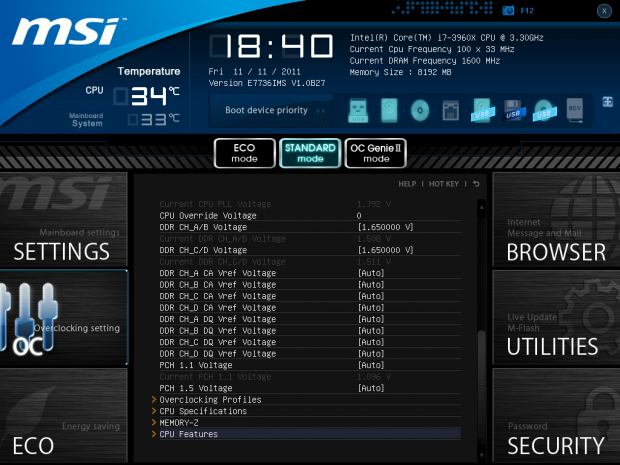Select the 'PCH 1.1 Voltage' row label

[x=196, y=365]
